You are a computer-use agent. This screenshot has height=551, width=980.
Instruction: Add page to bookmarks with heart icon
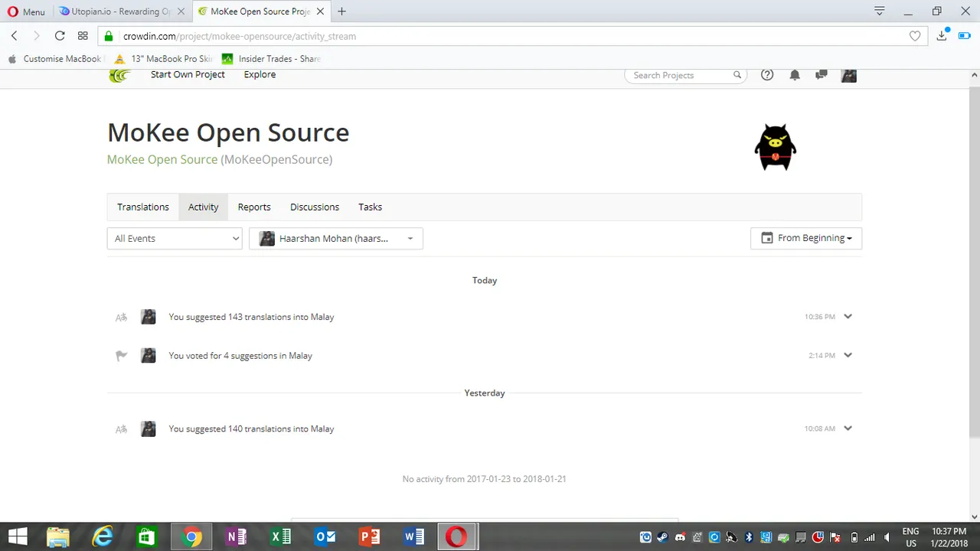915,36
